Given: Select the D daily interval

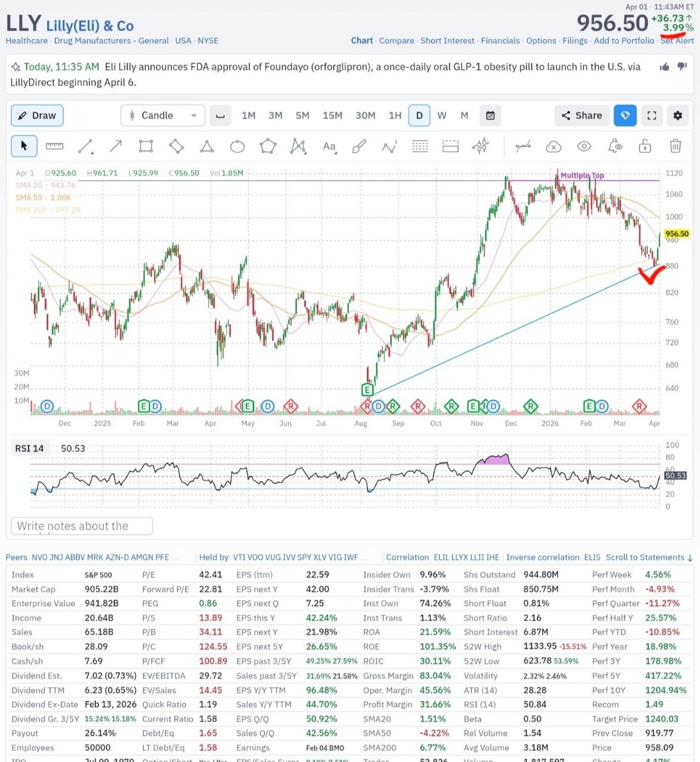Looking at the screenshot, I should [x=419, y=116].
